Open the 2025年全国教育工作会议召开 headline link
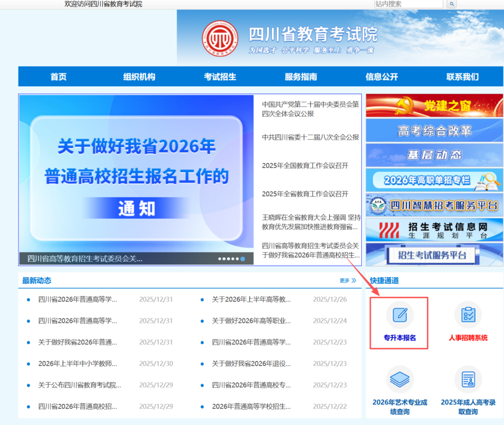The image size is (504, 425). [305, 166]
